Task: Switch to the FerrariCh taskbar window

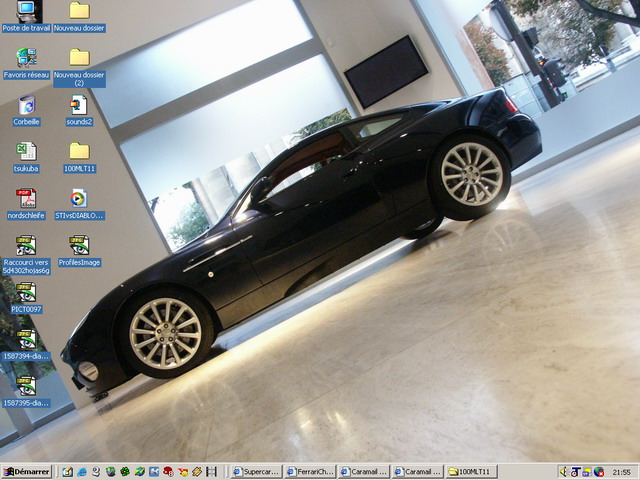Action: point(310,472)
